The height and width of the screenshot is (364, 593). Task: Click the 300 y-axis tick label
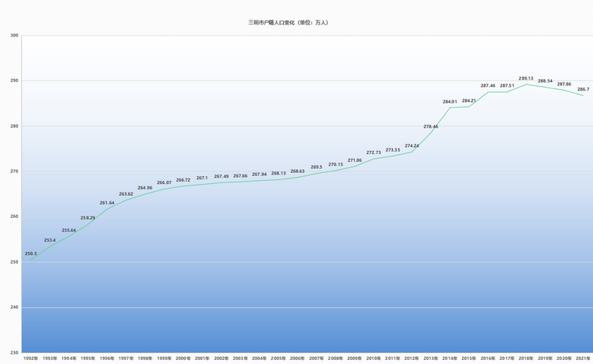click(14, 36)
